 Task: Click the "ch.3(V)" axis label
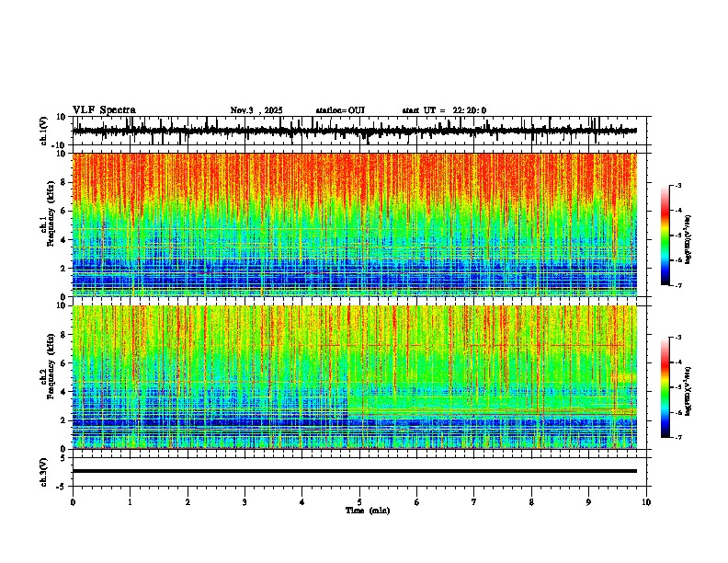pos(43,473)
